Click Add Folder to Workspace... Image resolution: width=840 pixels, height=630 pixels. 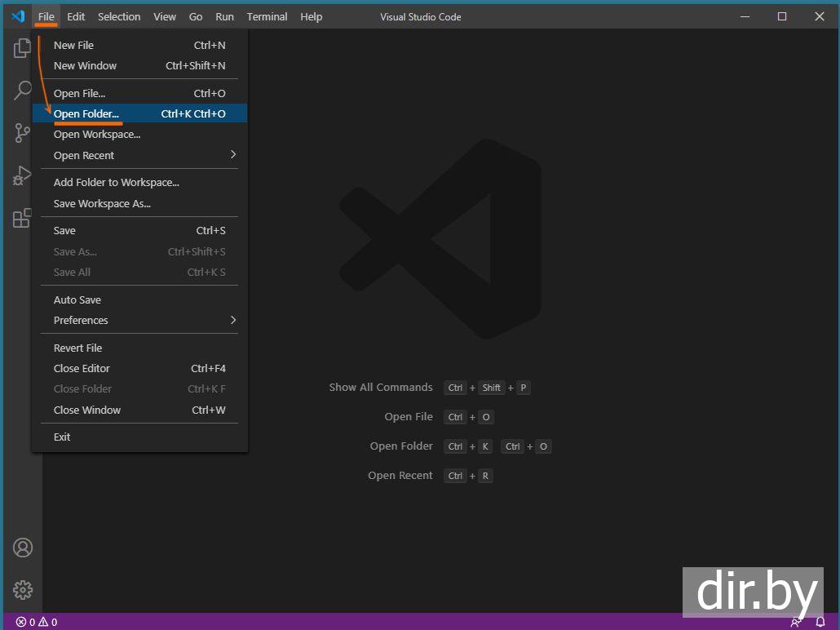[x=117, y=182]
